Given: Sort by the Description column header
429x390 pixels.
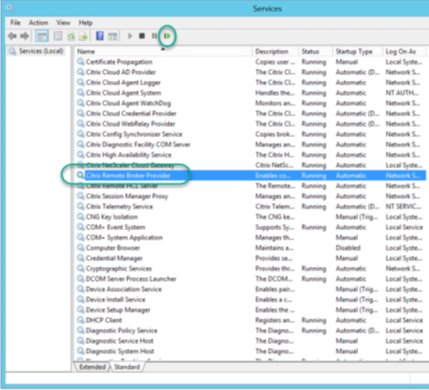Looking at the screenshot, I should (x=275, y=51).
